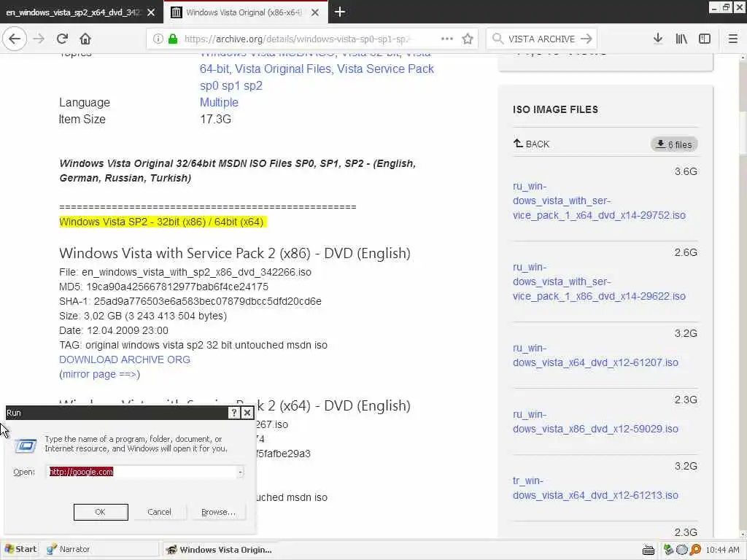This screenshot has width=747, height=560.
Task: Confirm Run dialog with OK
Action: click(x=101, y=512)
